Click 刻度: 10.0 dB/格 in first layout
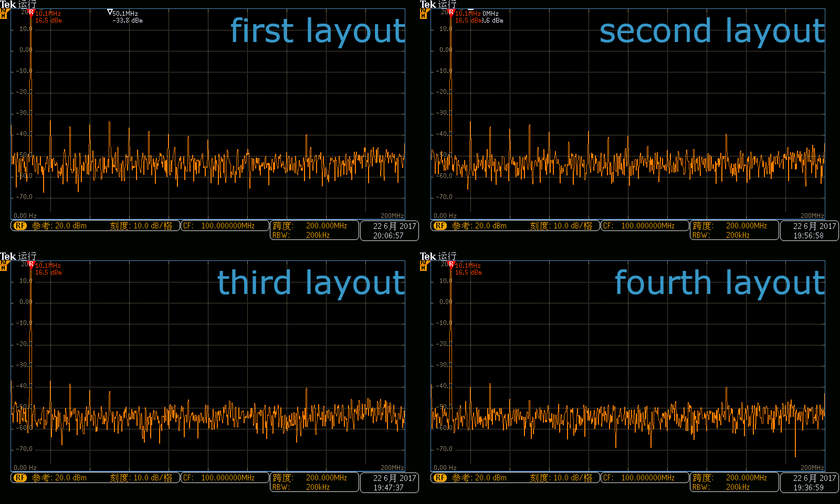The width and height of the screenshot is (840, 504). click(141, 226)
